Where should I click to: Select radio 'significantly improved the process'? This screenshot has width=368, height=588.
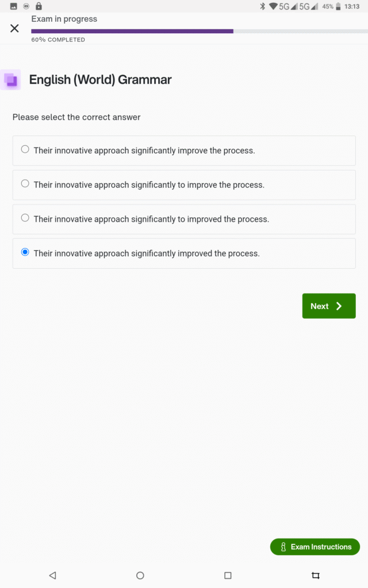[x=25, y=253]
